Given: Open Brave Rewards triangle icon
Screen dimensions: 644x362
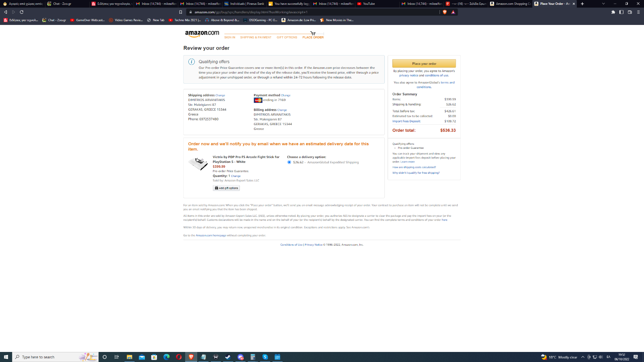Looking at the screenshot, I should tap(453, 12).
